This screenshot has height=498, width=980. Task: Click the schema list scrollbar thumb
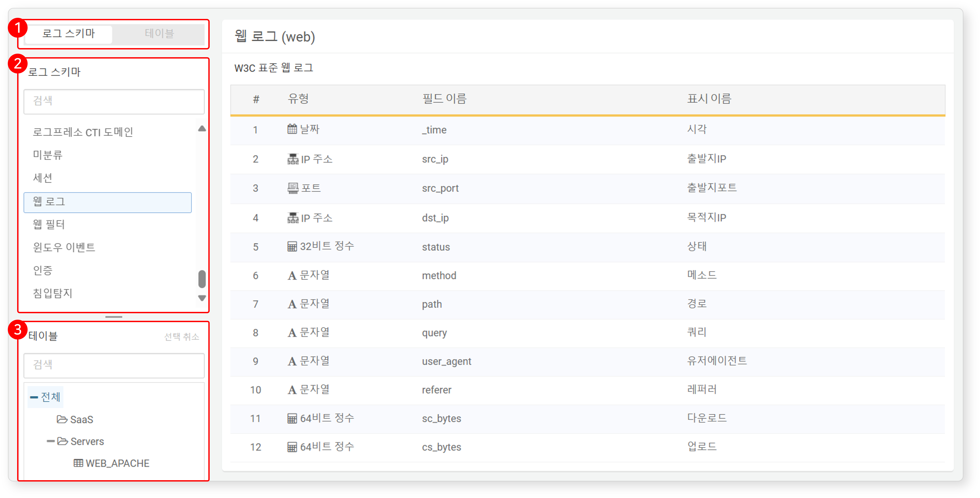(202, 279)
